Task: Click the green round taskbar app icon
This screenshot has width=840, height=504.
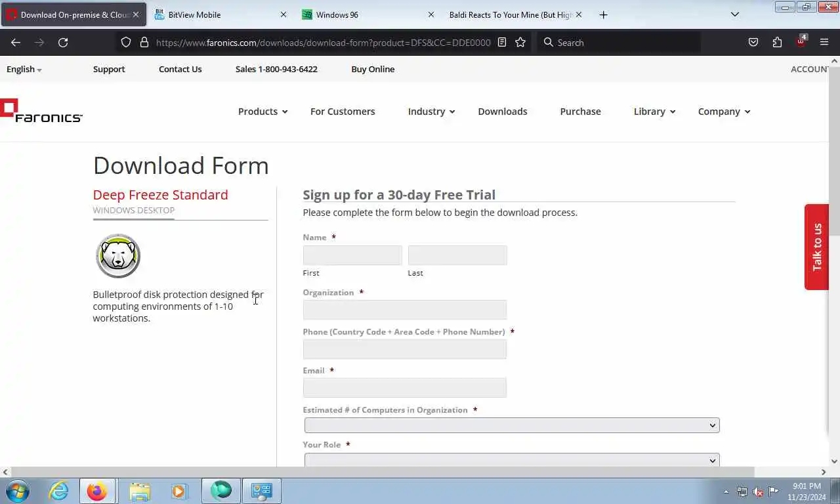Action: coord(221,491)
